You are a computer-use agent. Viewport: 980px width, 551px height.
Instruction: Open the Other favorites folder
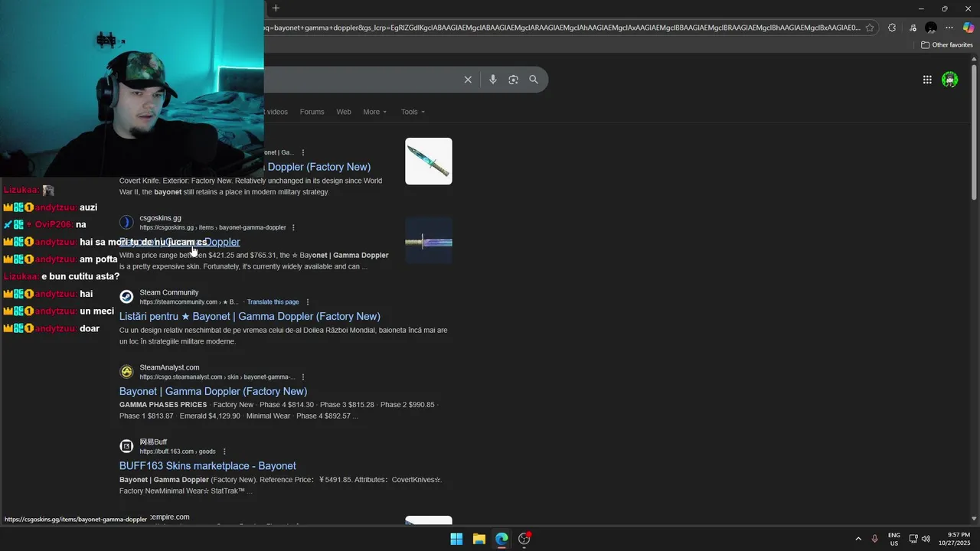946,45
